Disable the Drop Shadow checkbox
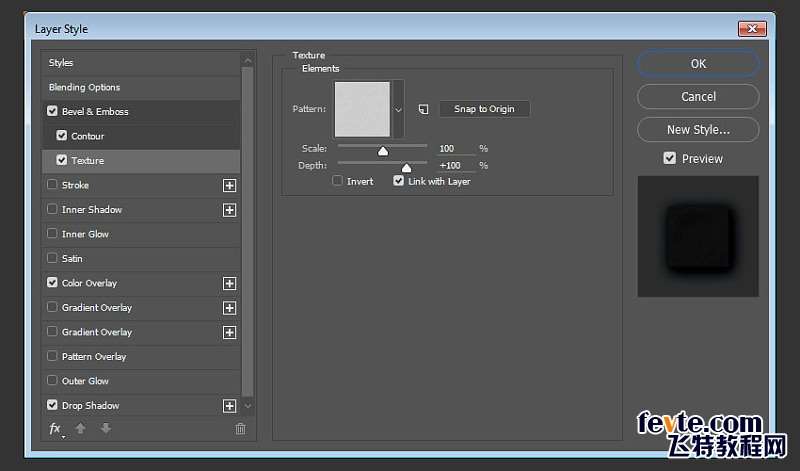Screen dimensions: 800x471 [52, 405]
